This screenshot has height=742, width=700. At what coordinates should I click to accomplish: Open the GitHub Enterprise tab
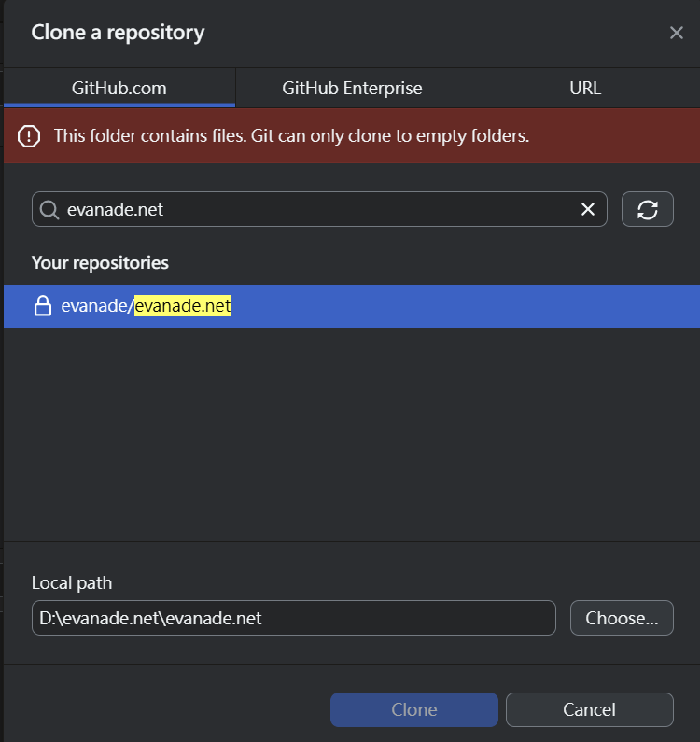[x=352, y=88]
